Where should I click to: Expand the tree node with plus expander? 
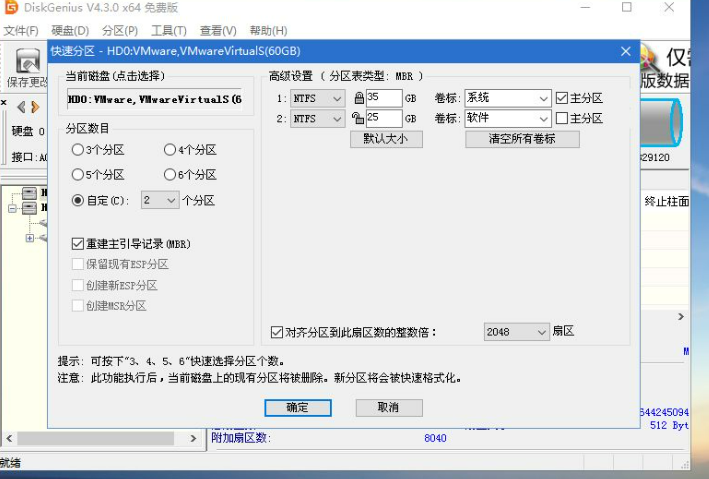coord(29,238)
